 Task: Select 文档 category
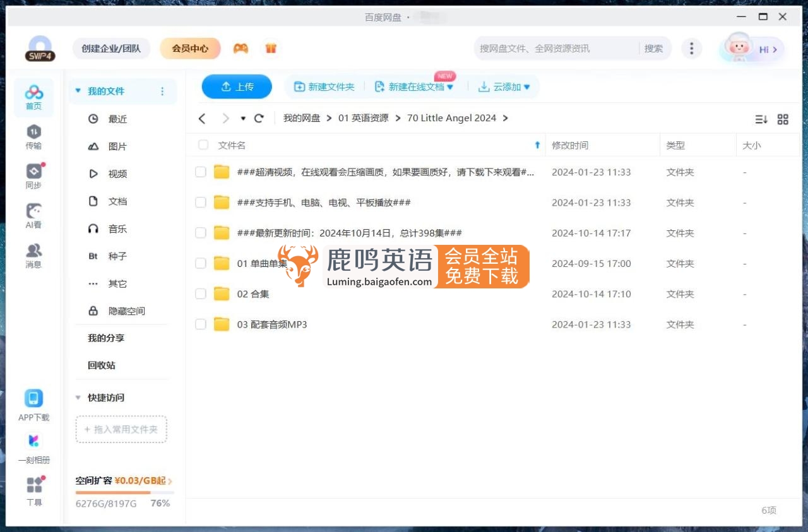coord(118,201)
